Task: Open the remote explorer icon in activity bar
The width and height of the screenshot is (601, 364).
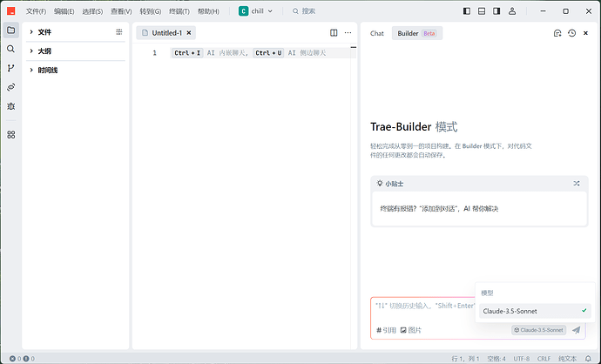Action: [x=11, y=87]
